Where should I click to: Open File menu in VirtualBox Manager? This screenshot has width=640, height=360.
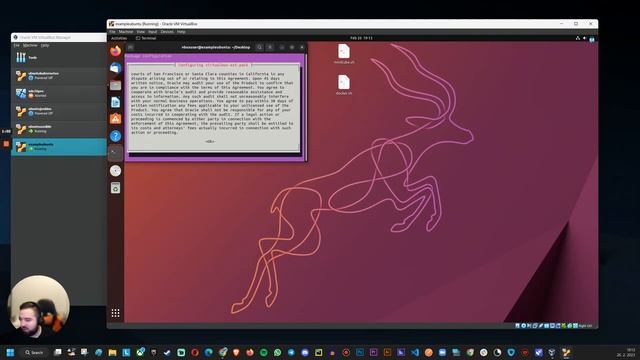pyautogui.click(x=16, y=45)
